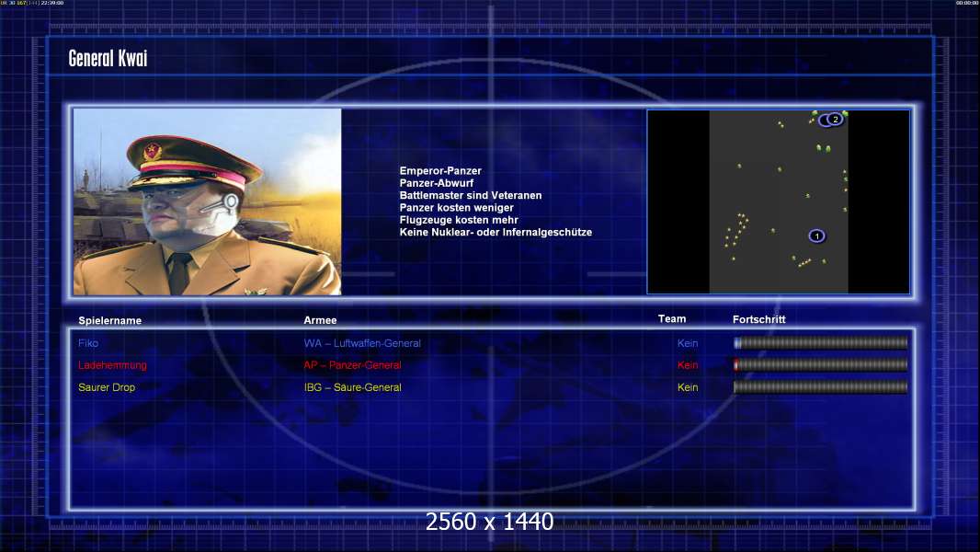Screen dimensions: 980x552
Task: Click 'Battlemaster sind Veteranen' text
Action: (471, 195)
